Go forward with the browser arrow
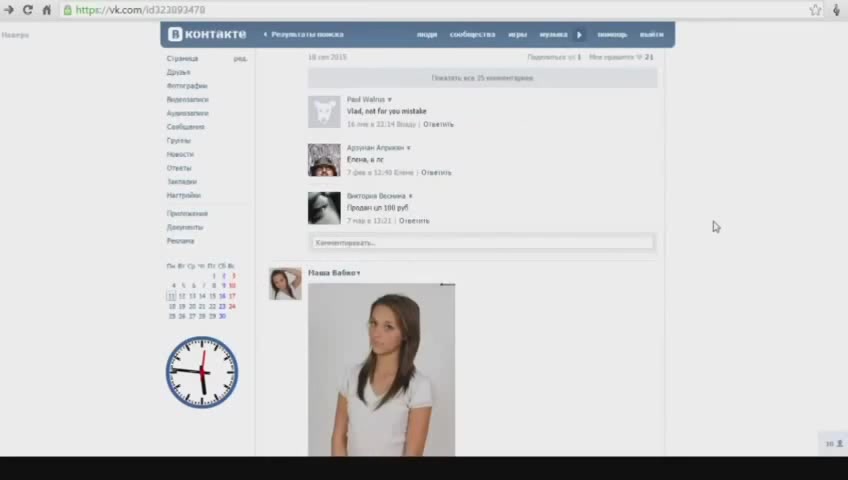The width and height of the screenshot is (848, 480). (9, 10)
